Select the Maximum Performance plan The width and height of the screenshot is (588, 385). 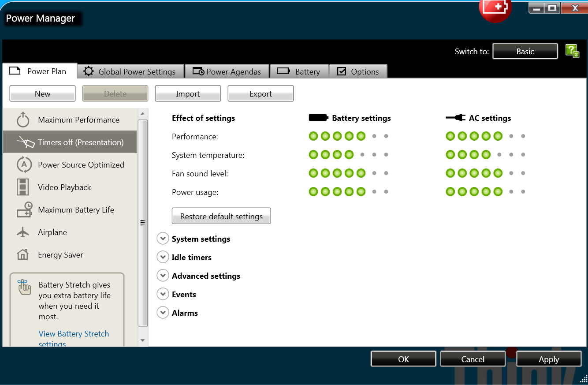tap(70, 120)
